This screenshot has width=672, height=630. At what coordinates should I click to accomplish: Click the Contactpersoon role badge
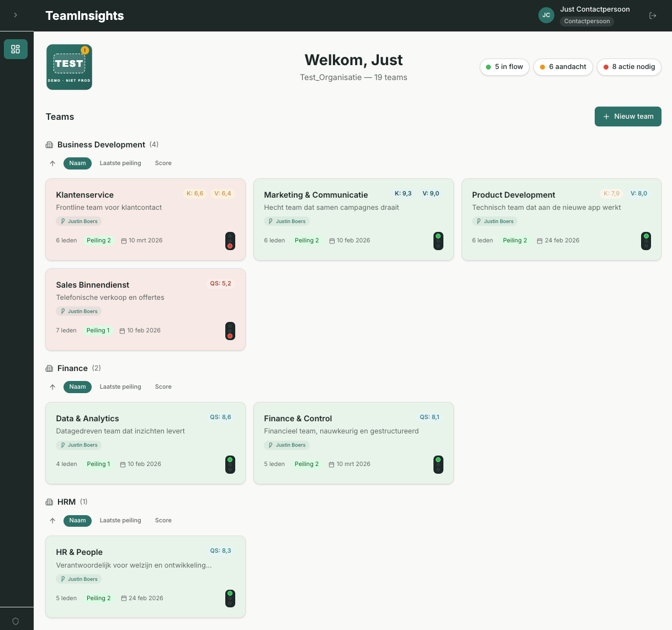(587, 22)
